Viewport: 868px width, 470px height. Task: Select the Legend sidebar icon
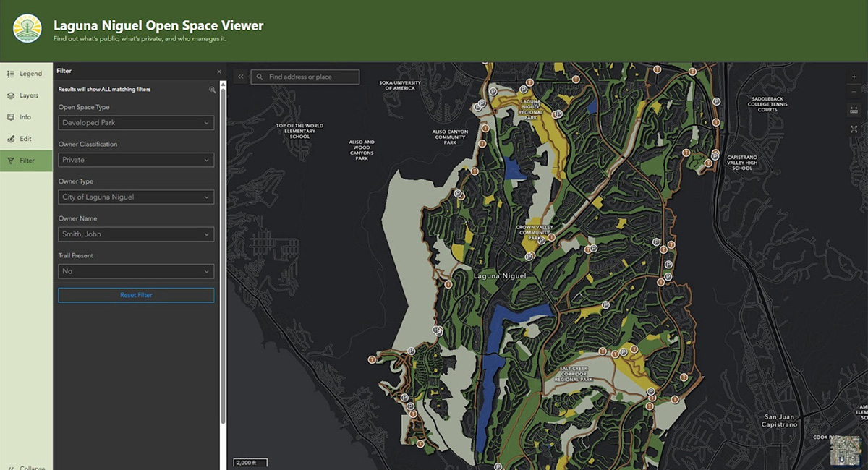[x=26, y=72]
